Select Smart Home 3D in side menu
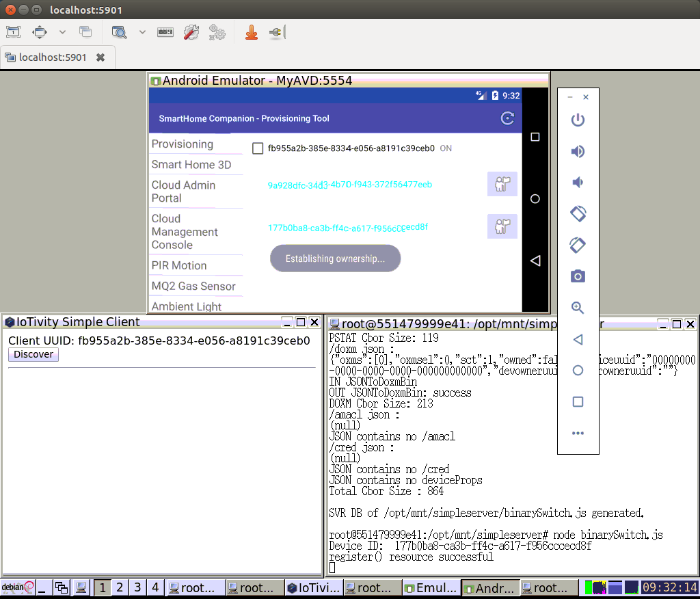 tap(191, 165)
